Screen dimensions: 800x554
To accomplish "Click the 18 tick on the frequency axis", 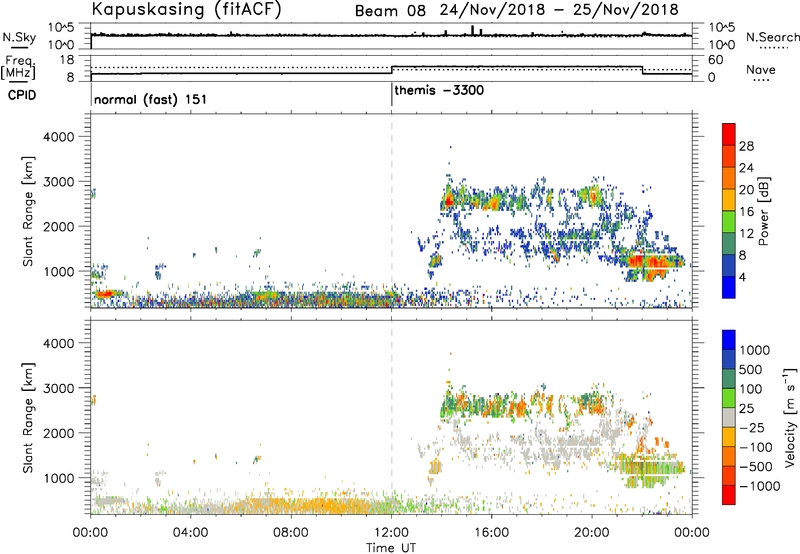I will 67,60.
